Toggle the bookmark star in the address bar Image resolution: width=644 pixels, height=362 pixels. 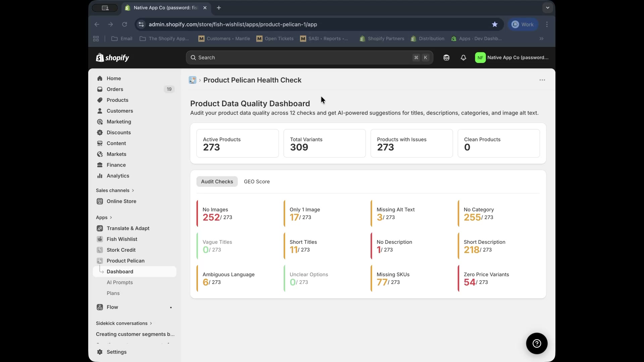[x=495, y=24]
